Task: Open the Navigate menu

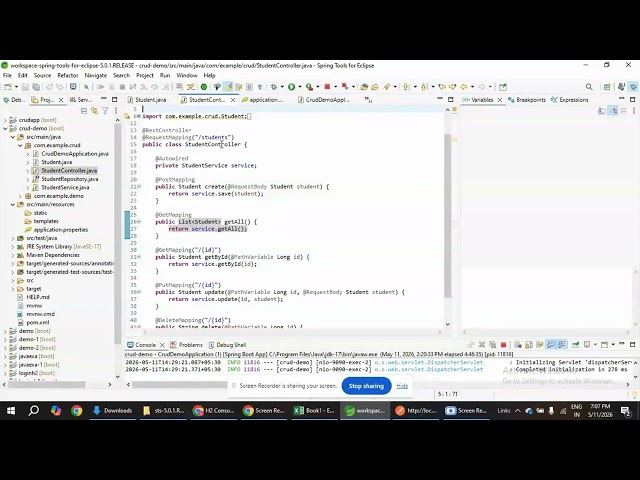Action: (x=96, y=76)
